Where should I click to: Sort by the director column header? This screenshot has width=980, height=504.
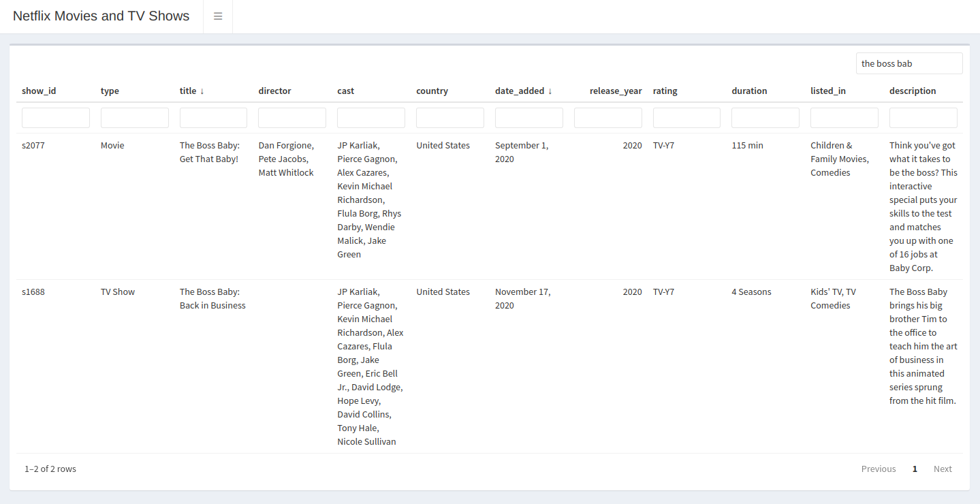tap(274, 91)
